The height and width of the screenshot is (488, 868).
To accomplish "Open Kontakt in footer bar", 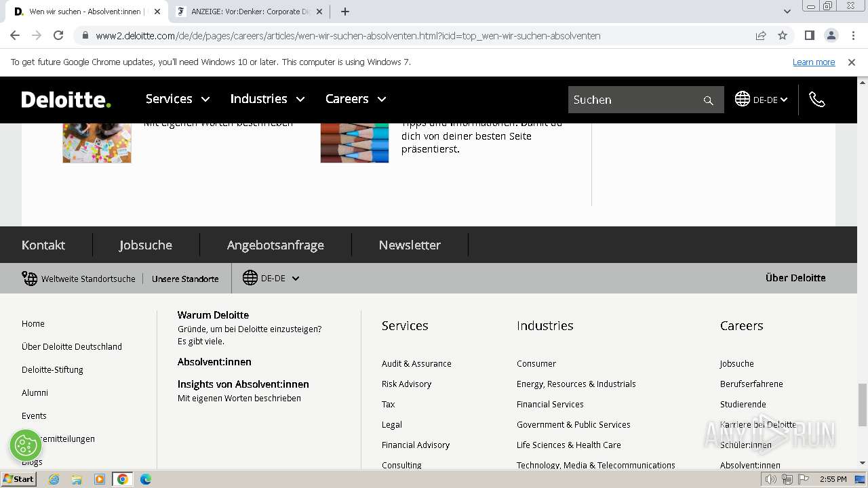I will tap(43, 245).
